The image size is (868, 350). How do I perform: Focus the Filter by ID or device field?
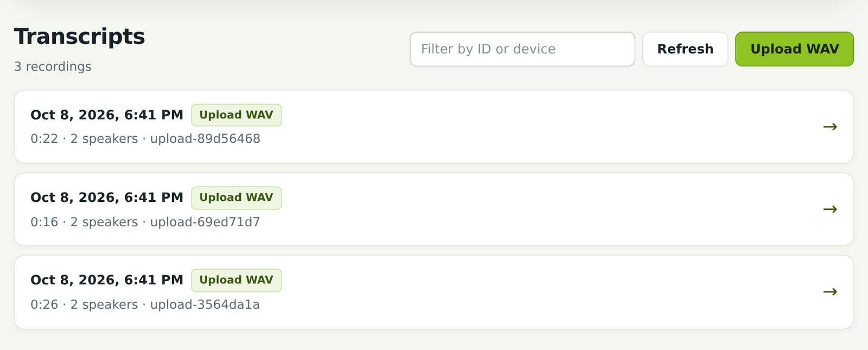[x=522, y=49]
